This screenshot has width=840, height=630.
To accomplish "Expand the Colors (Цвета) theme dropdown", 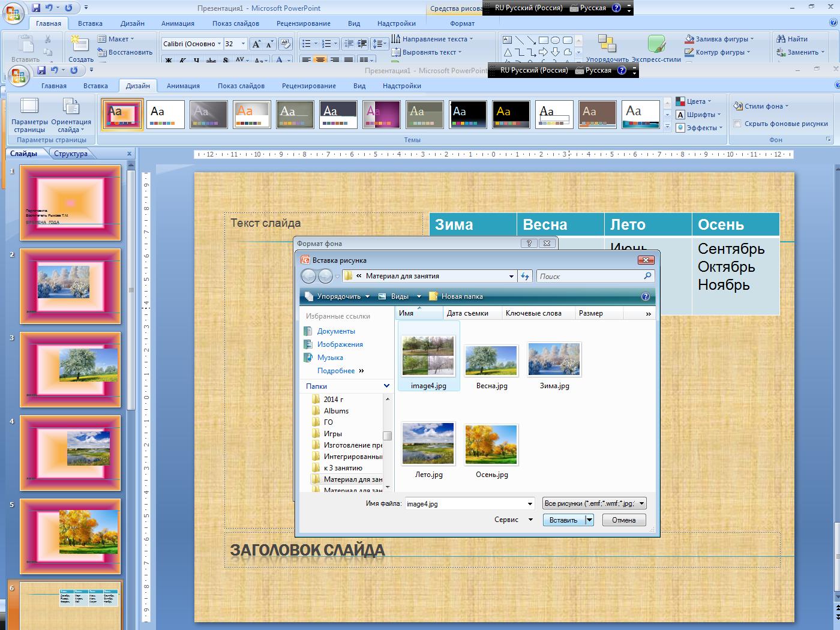I will [x=695, y=101].
